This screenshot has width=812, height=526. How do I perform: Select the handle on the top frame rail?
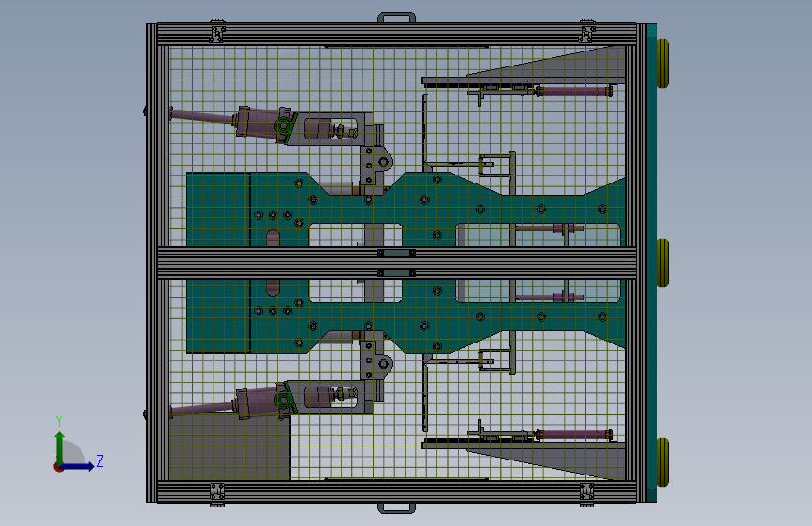click(x=397, y=18)
